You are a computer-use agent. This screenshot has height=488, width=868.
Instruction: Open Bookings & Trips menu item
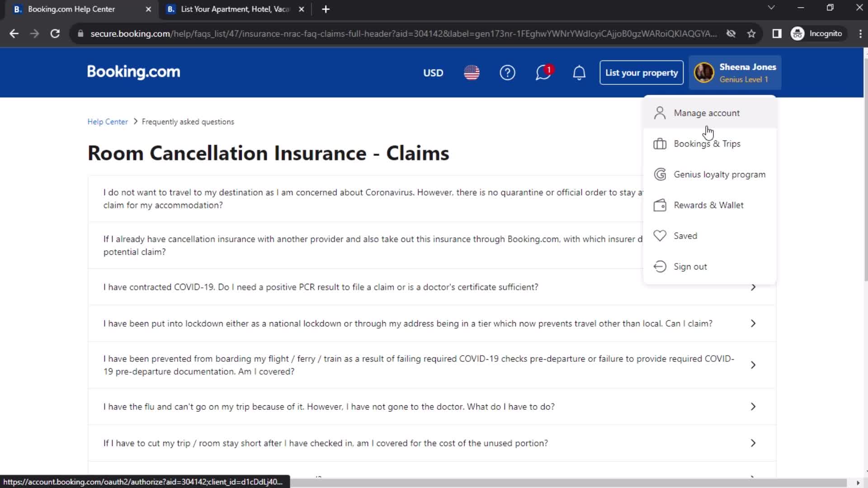pos(710,144)
